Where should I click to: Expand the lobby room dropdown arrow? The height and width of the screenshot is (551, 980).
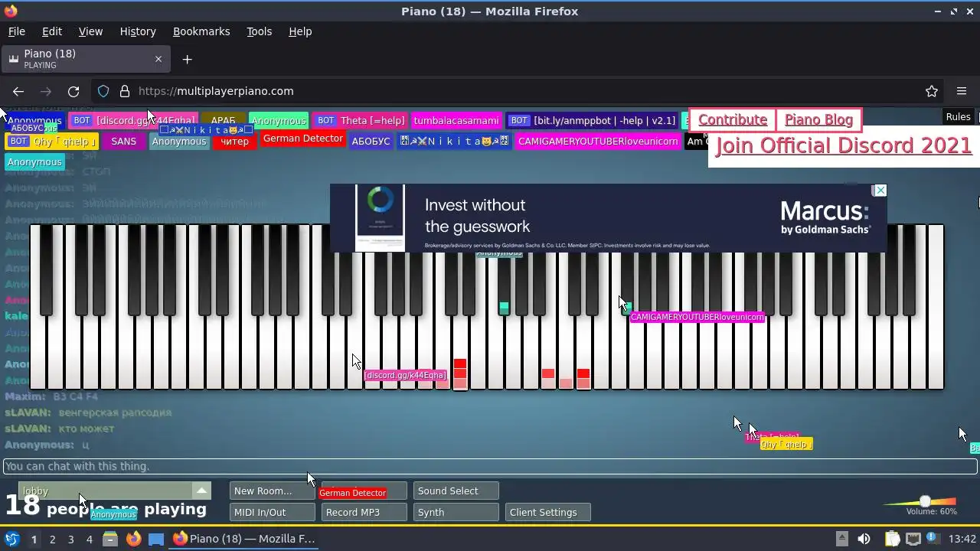point(201,491)
